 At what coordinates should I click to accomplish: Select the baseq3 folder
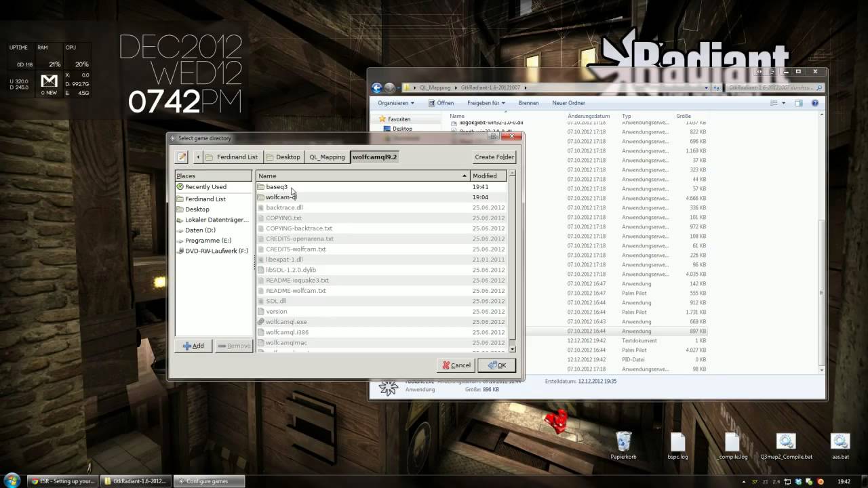[x=381, y=186]
